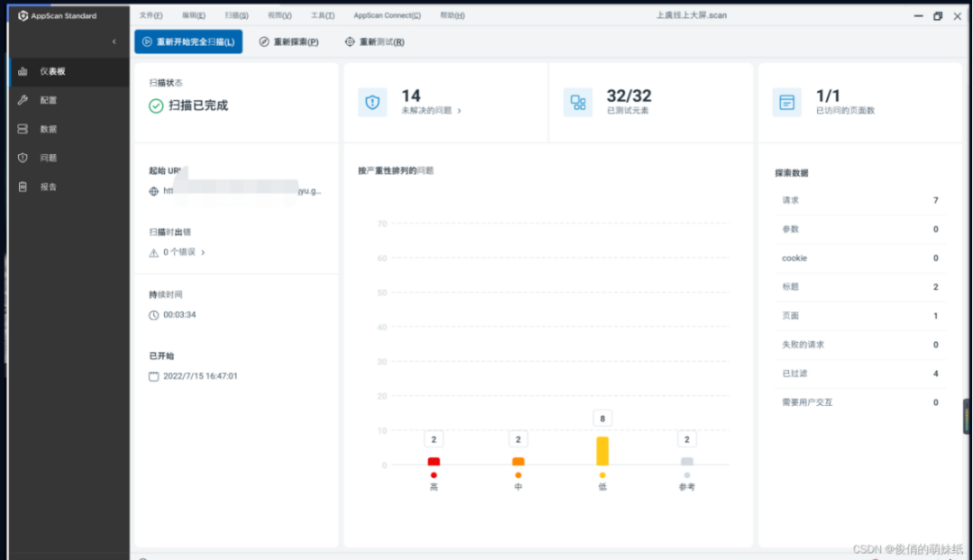Select the 需要用户交互 row
973x560 pixels.
(860, 402)
